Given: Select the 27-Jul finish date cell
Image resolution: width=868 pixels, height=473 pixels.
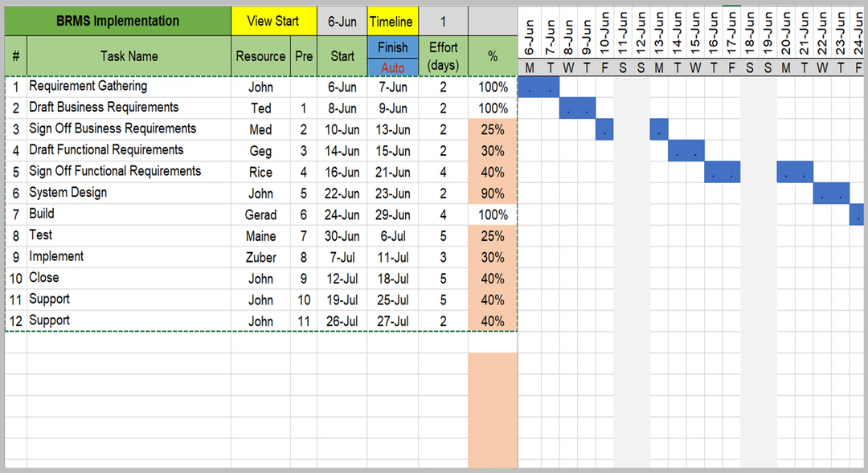Looking at the screenshot, I should [x=392, y=321].
